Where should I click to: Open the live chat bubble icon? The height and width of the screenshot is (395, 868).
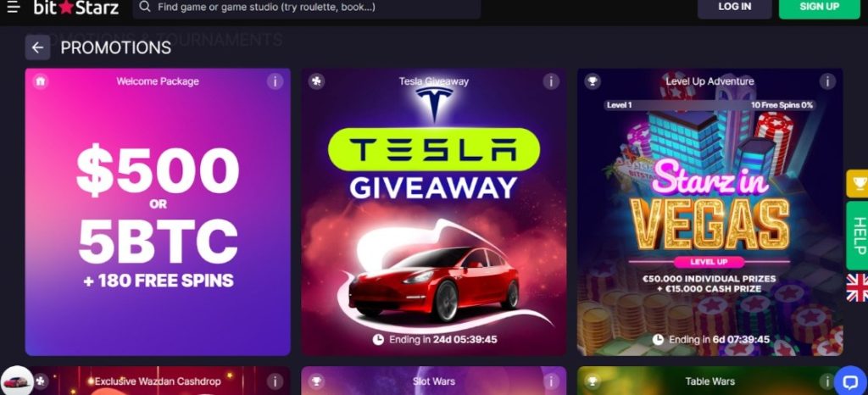[x=849, y=381]
